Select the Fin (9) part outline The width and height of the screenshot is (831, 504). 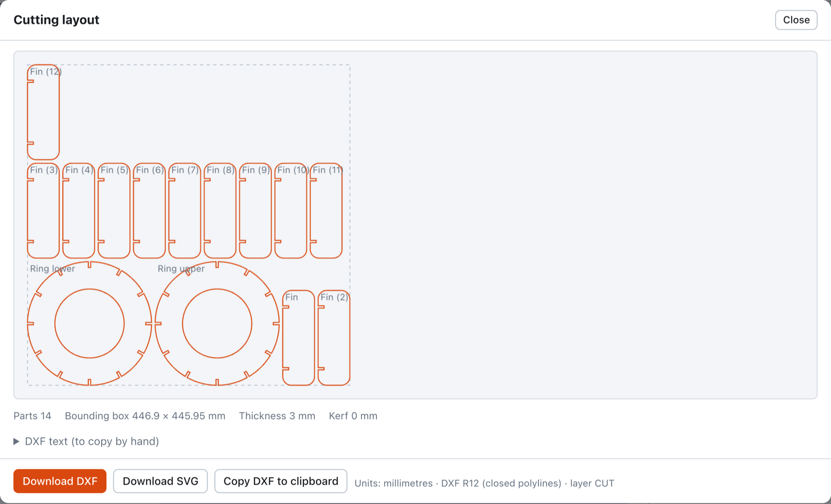[x=255, y=210]
